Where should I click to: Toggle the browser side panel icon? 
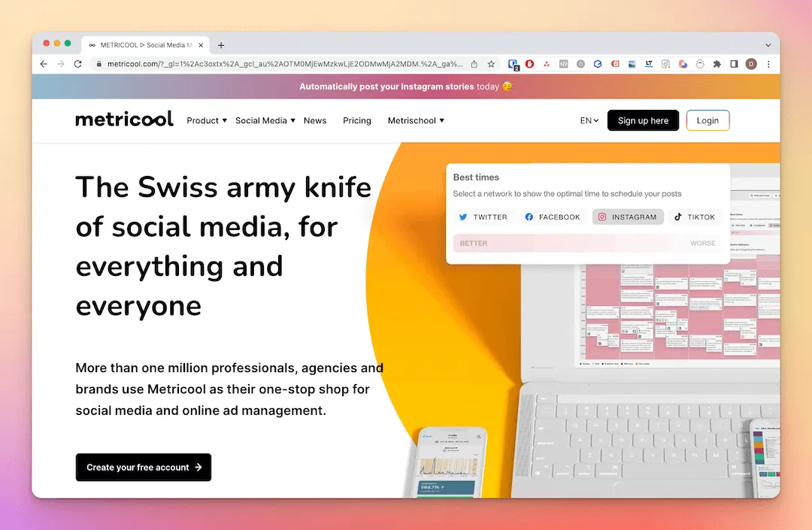tap(734, 64)
